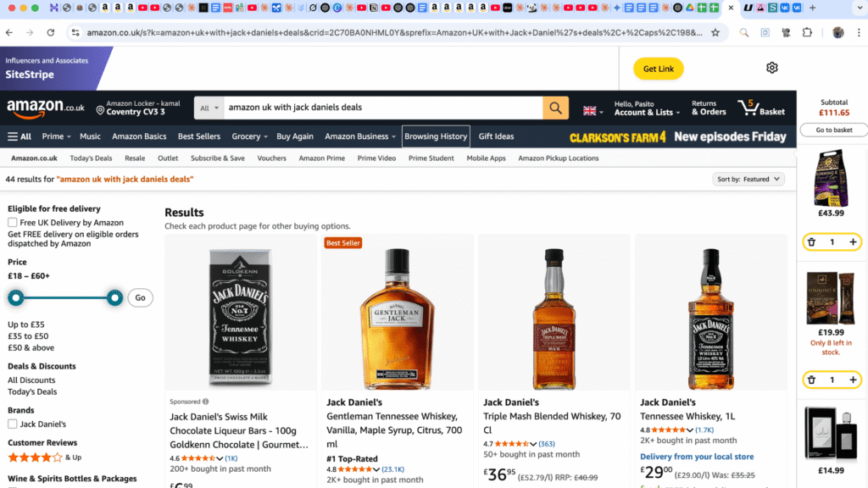Reload the page in the browser
868x488 pixels.
tap(51, 32)
